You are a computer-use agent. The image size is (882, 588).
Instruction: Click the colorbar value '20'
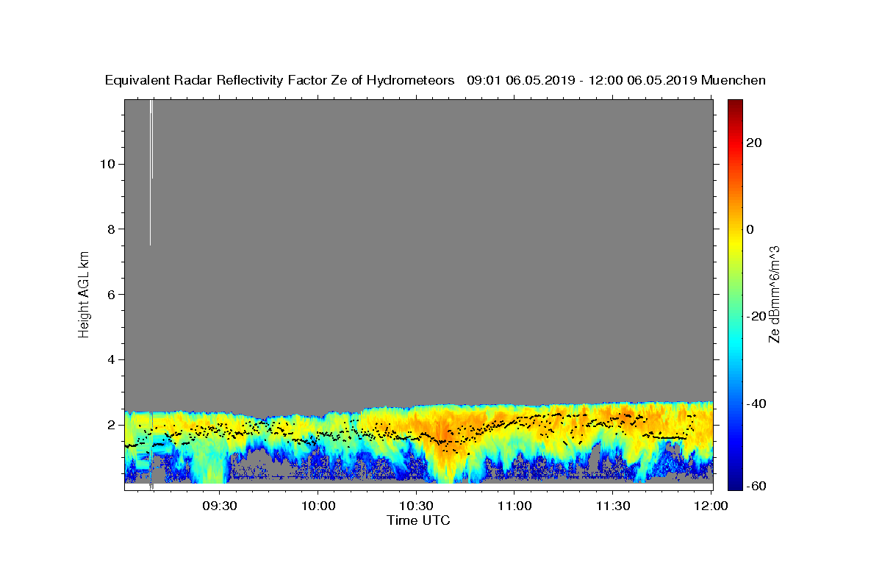pyautogui.click(x=753, y=143)
